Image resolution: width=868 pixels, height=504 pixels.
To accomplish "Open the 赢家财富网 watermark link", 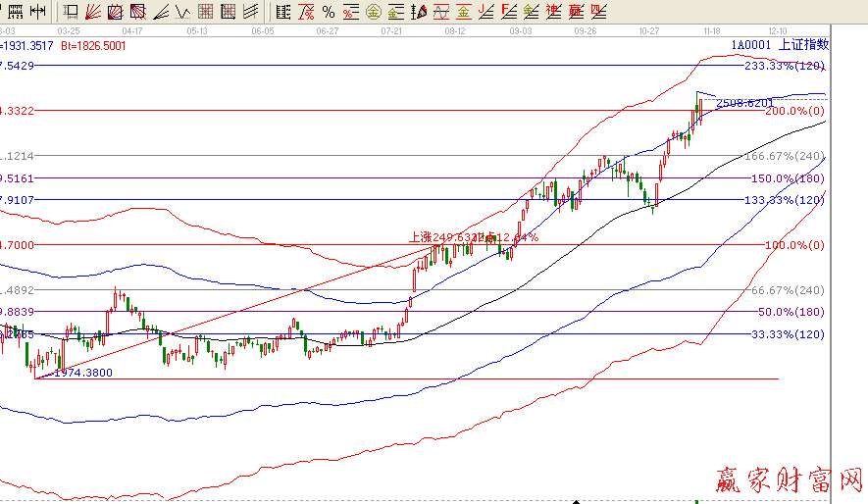I will [786, 479].
